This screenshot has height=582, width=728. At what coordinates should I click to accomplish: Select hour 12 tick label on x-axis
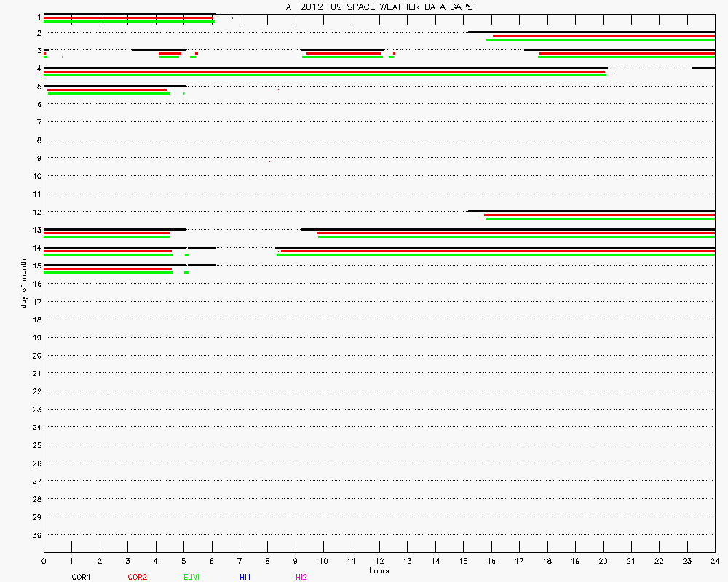tap(379, 561)
